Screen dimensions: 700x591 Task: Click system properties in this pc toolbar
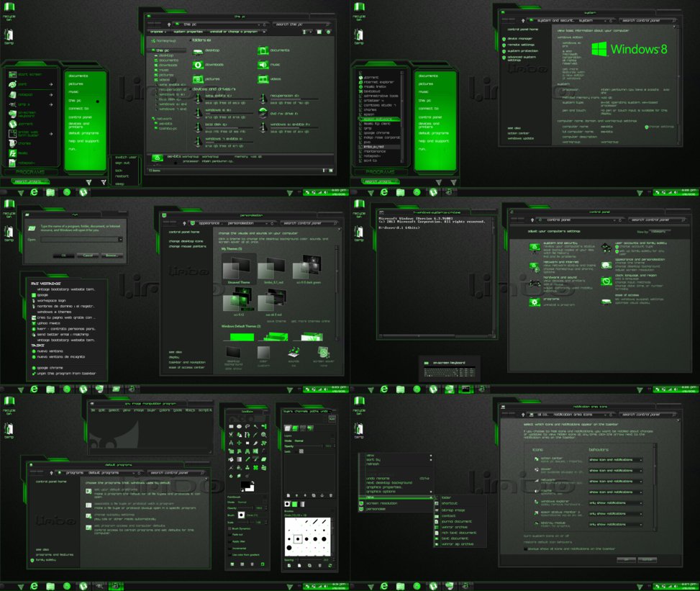pyautogui.click(x=188, y=32)
